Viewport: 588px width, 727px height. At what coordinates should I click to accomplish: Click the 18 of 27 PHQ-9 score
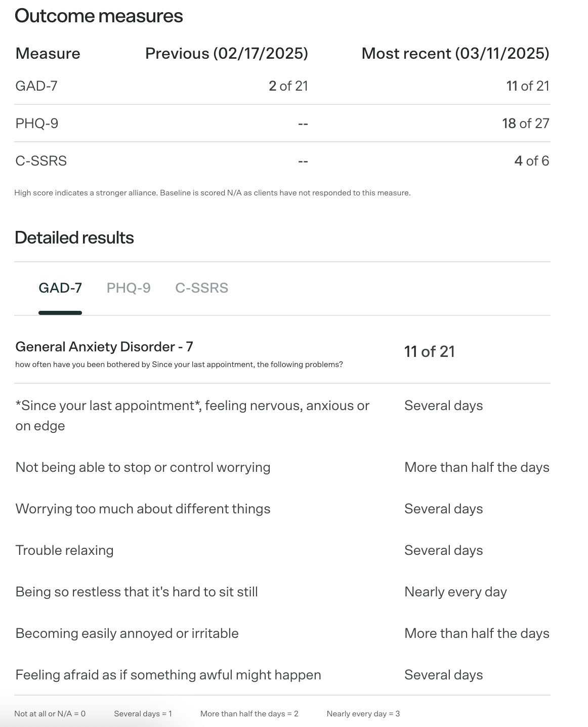[x=526, y=124]
